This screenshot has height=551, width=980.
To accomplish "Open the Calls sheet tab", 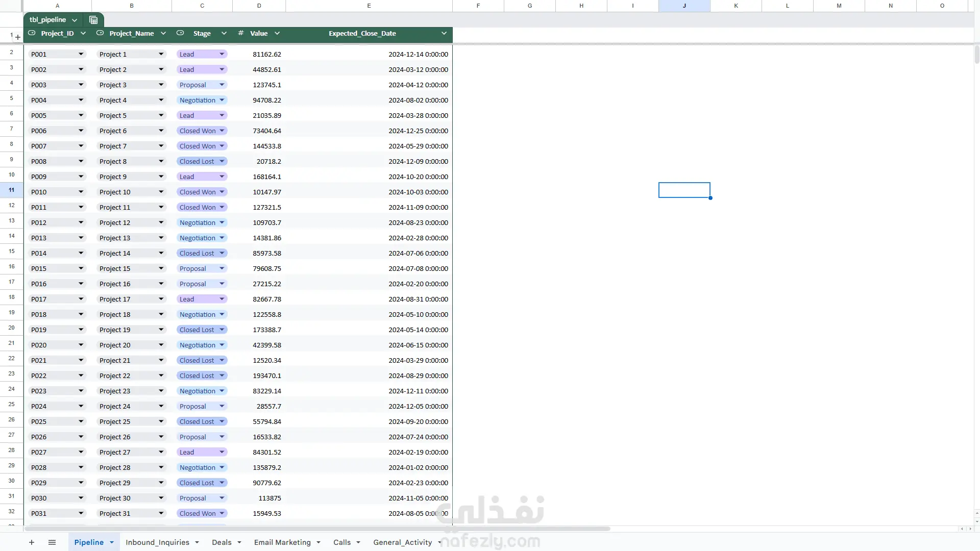I will coord(342,542).
